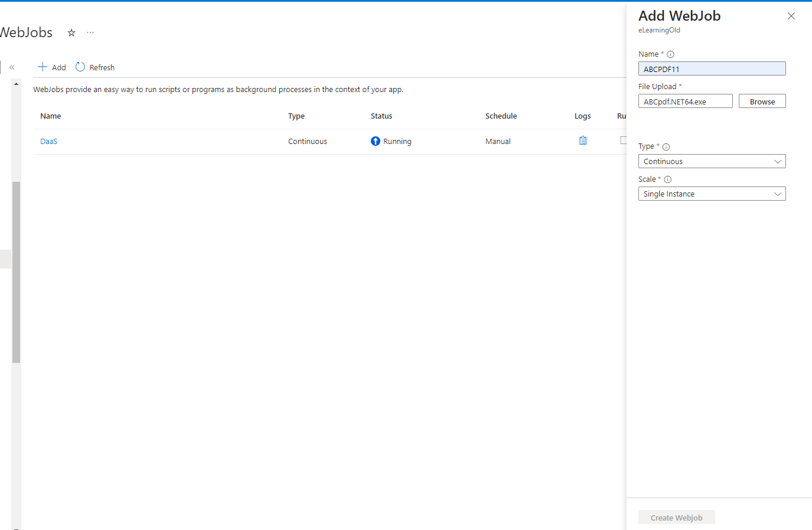The height and width of the screenshot is (530, 812).
Task: Click Browse to choose an upload file
Action: click(762, 100)
